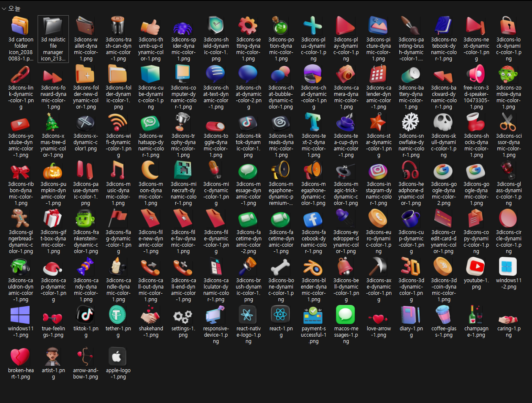The width and height of the screenshot is (532, 403).
Task: Select the thumb-up 3dicons file
Action: pyautogui.click(x=151, y=39)
